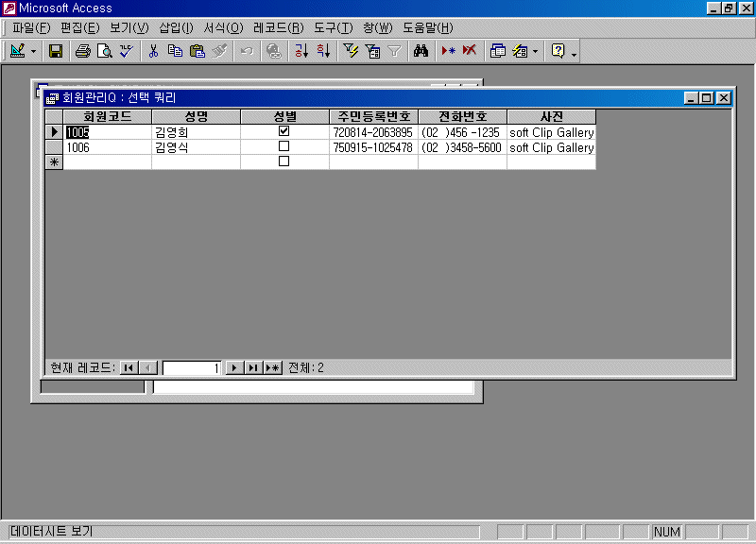
Task: Check 성별 checkbox for 김영식
Action: [284, 146]
